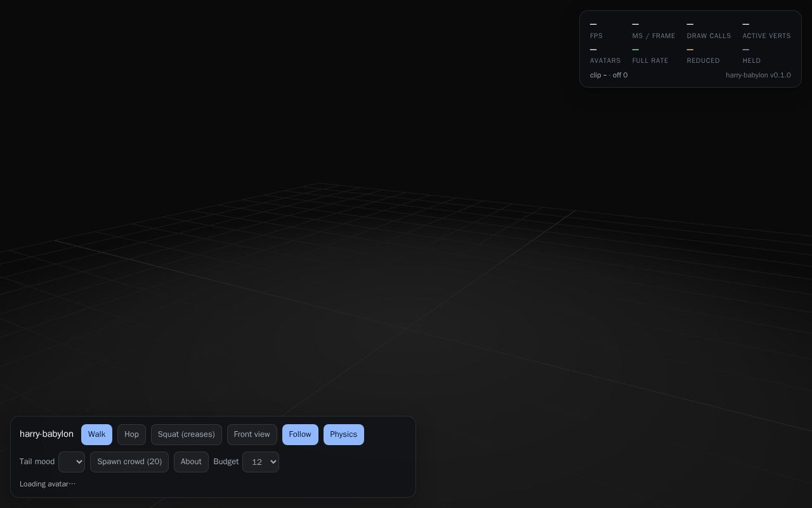The width and height of the screenshot is (812, 508).
Task: Spawn a crowd of 20 avatars
Action: tap(129, 462)
